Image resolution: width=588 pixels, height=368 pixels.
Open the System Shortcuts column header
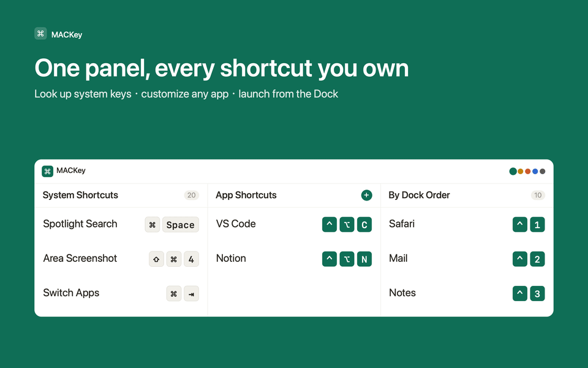coord(80,195)
